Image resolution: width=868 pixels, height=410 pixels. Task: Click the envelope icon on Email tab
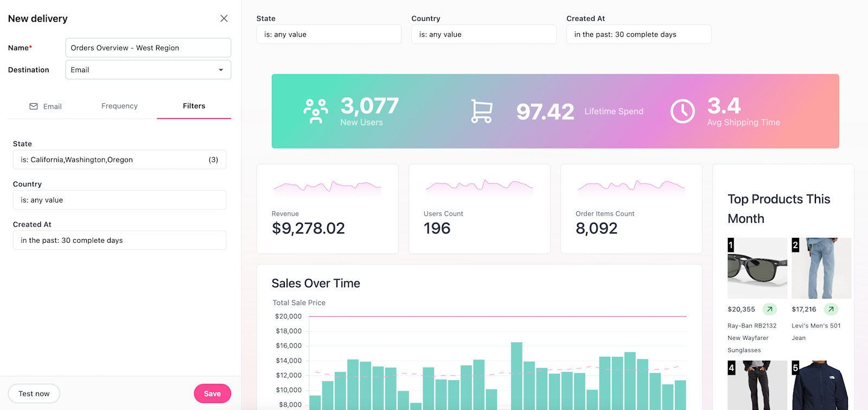click(34, 106)
